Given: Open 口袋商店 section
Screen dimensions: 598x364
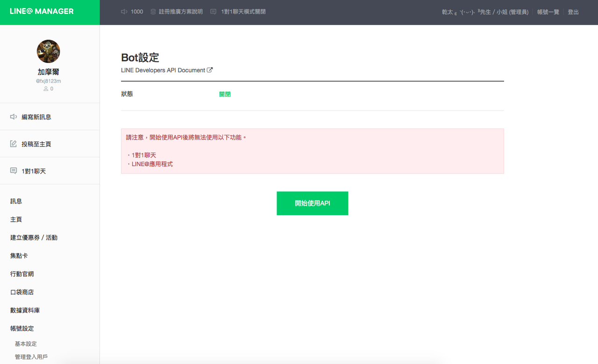Looking at the screenshot, I should click(x=22, y=292).
